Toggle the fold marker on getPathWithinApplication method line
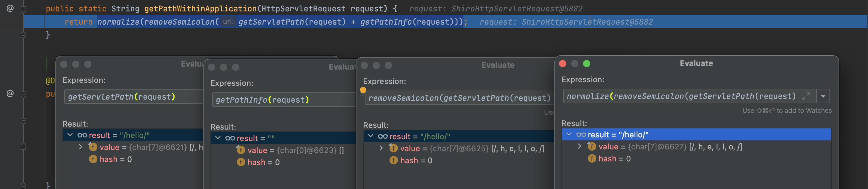Viewport: 868px width, 189px height. 23,9
